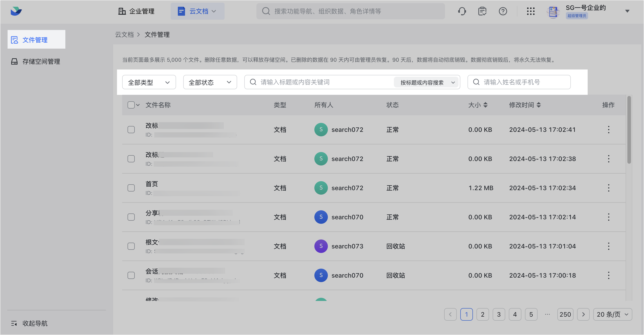Go to page 5
This screenshot has height=335, width=644.
pyautogui.click(x=531, y=314)
